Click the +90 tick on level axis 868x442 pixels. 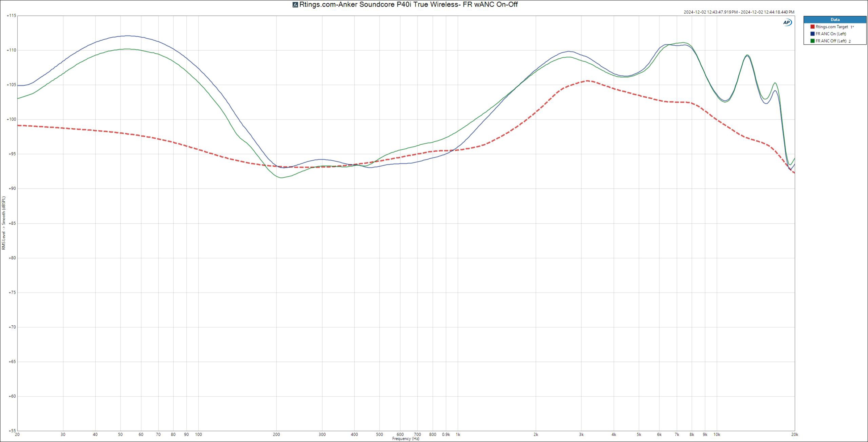[12, 189]
